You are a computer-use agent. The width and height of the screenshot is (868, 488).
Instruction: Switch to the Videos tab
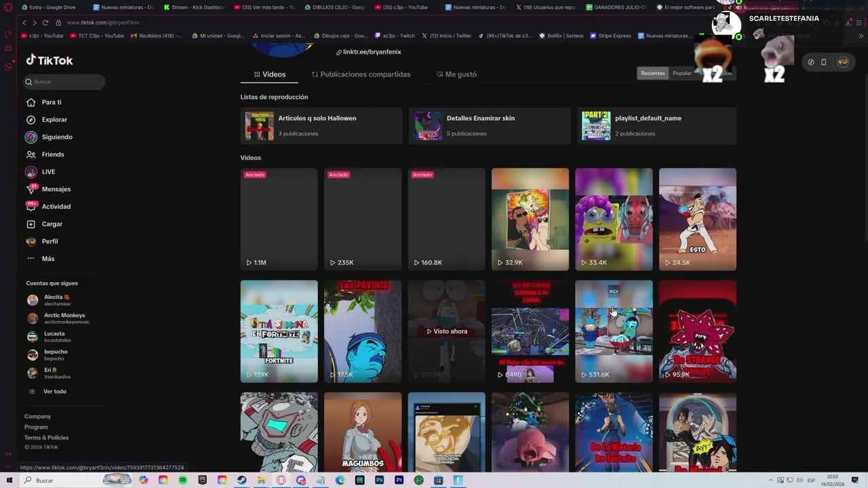coord(270,75)
